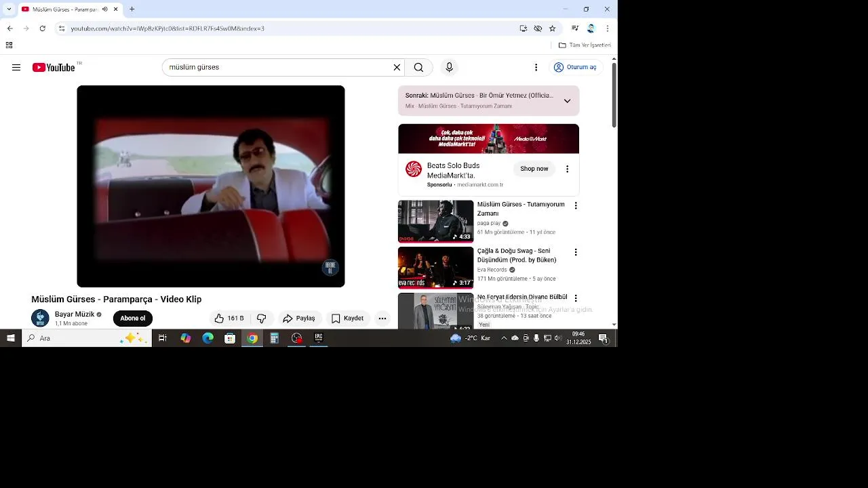Open options for Beats Solo Buds ad
The width and height of the screenshot is (868, 488).
pyautogui.click(x=567, y=169)
